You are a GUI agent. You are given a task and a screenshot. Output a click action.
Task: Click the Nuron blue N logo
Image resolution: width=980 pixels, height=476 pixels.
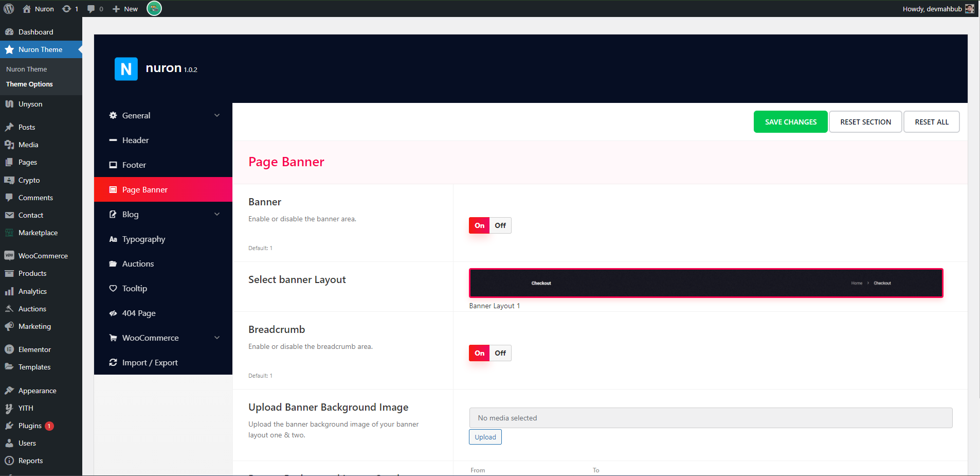[126, 69]
